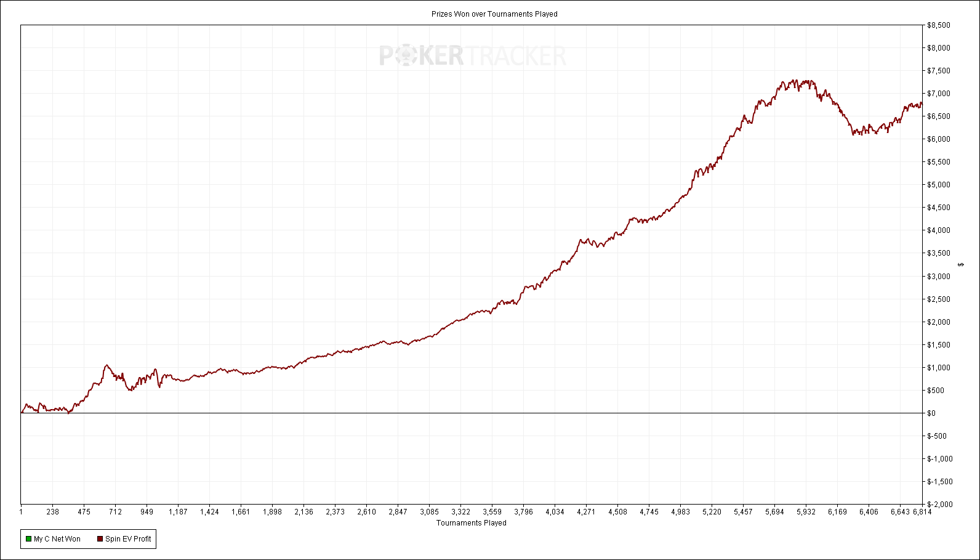Select the Spin EV Profit legend label
The width and height of the screenshot is (980, 560).
pyautogui.click(x=128, y=539)
